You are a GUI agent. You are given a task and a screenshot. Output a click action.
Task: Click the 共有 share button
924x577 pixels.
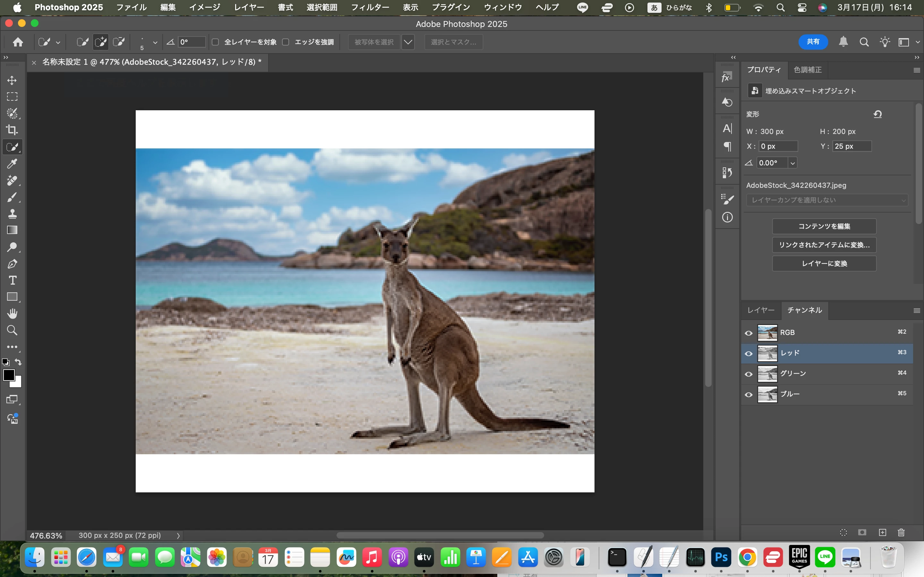[x=813, y=42]
